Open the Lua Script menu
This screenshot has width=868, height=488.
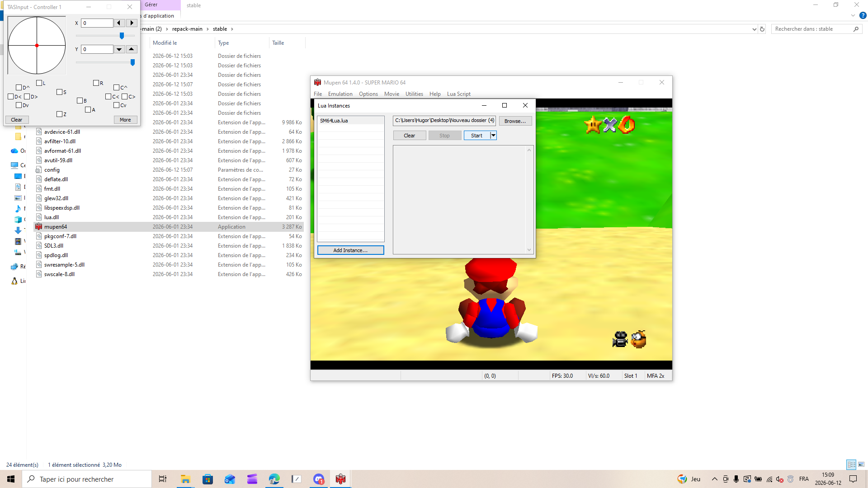pos(458,94)
